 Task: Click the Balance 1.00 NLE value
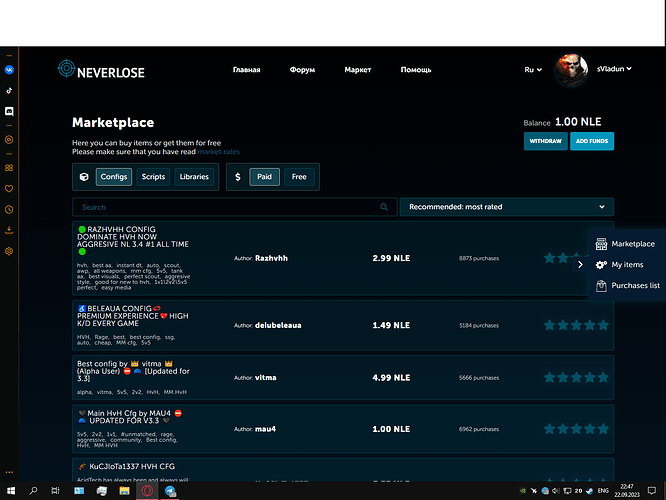578,122
